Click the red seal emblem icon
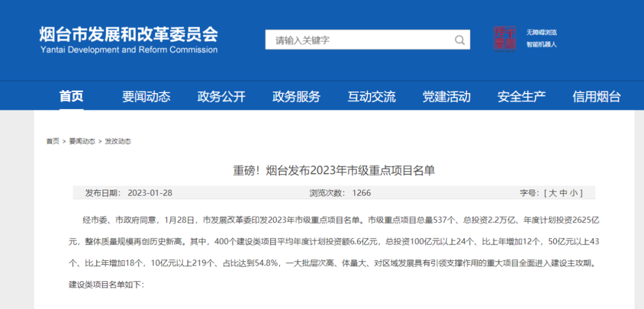 point(504,38)
